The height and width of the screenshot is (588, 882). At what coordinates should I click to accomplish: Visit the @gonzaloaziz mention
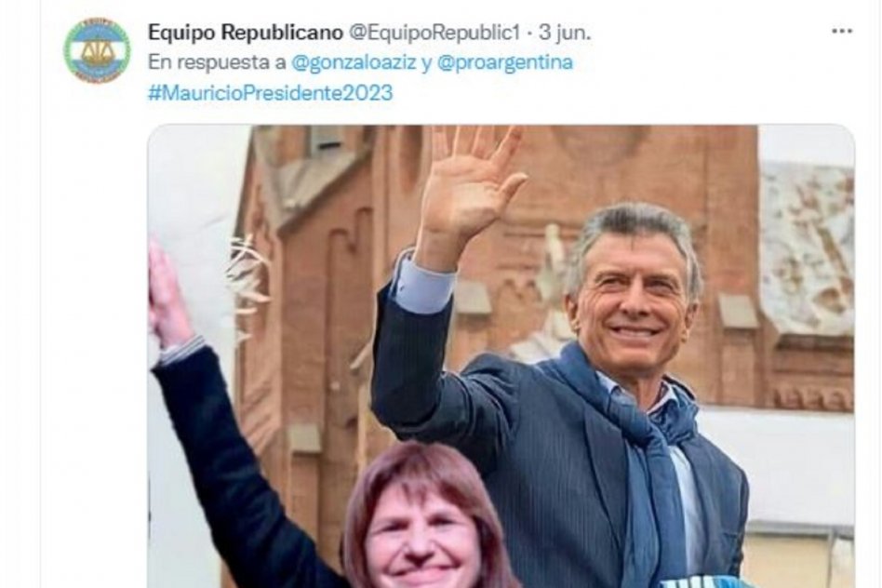pyautogui.click(x=354, y=62)
